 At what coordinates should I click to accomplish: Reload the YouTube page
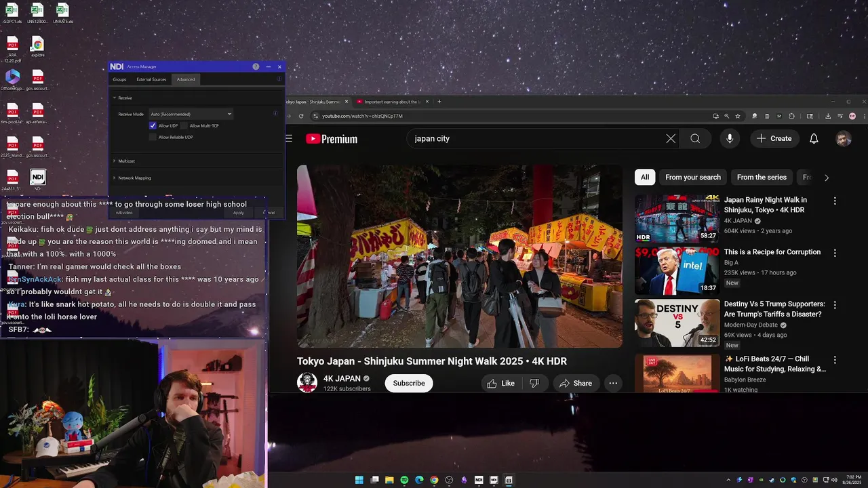(301, 116)
